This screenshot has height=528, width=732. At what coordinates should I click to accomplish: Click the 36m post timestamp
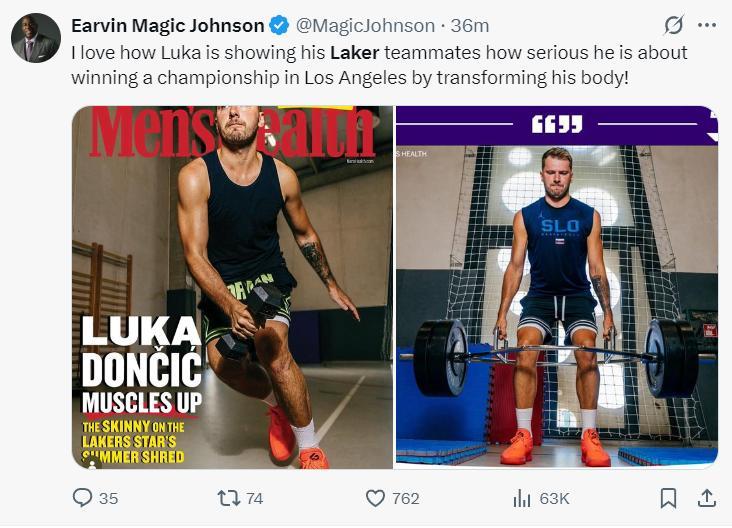tap(470, 26)
